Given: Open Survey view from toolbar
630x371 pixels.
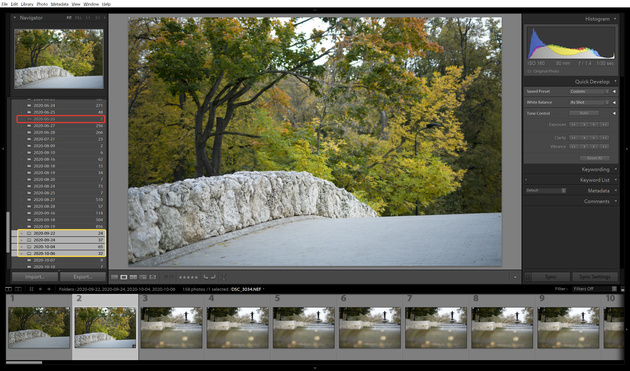Looking at the screenshot, I should tap(143, 277).
